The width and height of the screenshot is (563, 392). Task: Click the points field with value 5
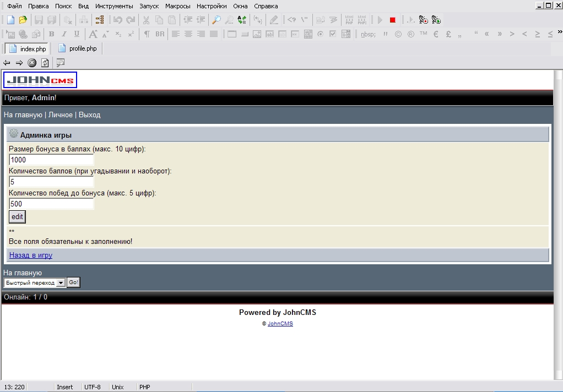51,182
